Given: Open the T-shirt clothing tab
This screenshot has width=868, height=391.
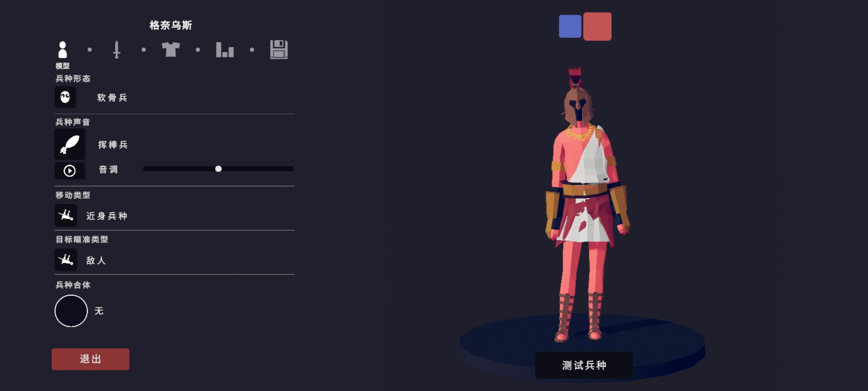Looking at the screenshot, I should coord(170,50).
